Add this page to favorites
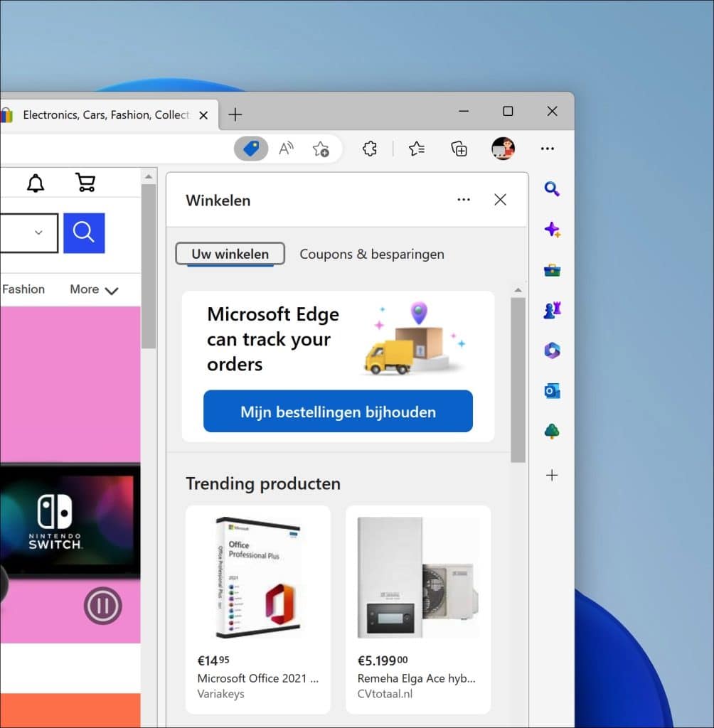Image resolution: width=714 pixels, height=728 pixels. [321, 148]
